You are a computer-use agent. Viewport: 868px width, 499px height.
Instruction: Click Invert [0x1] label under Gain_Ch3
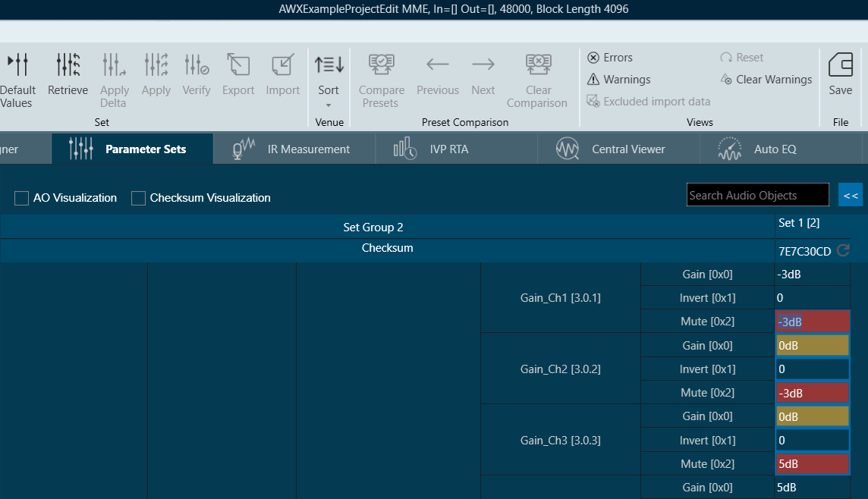click(707, 441)
